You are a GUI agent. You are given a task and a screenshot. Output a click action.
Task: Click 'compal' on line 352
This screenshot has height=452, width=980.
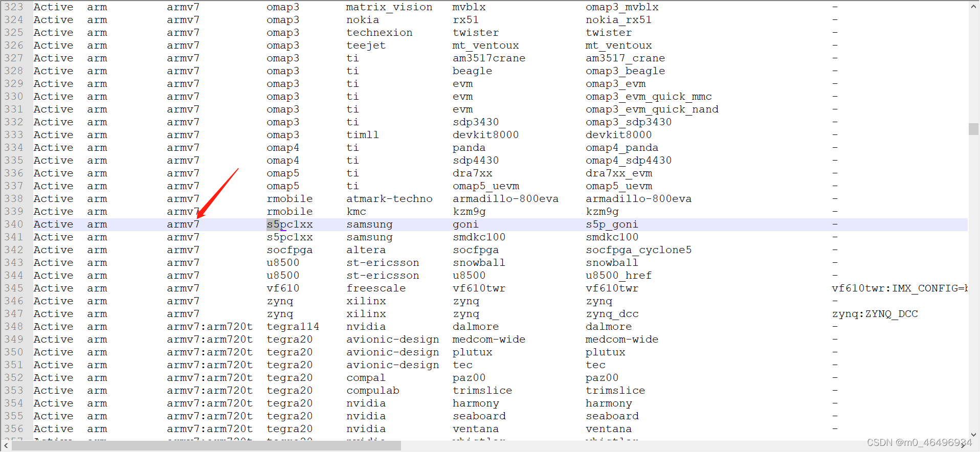pos(366,378)
